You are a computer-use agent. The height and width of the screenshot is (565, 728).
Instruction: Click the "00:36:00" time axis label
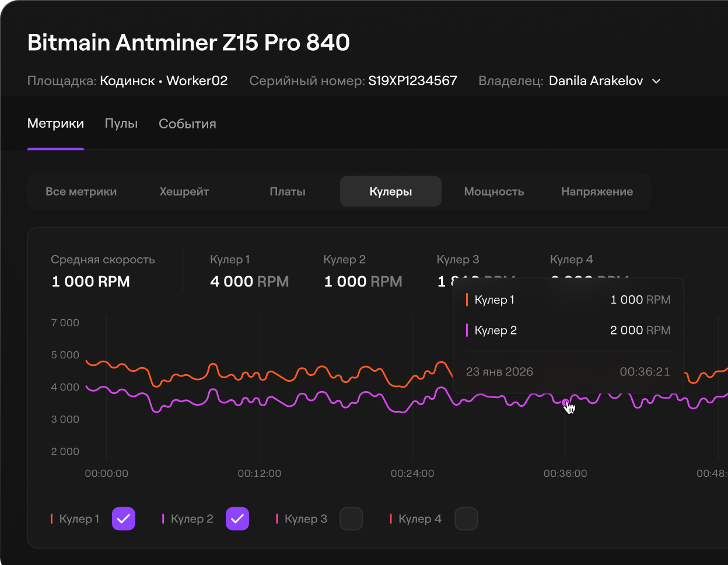pyautogui.click(x=565, y=473)
